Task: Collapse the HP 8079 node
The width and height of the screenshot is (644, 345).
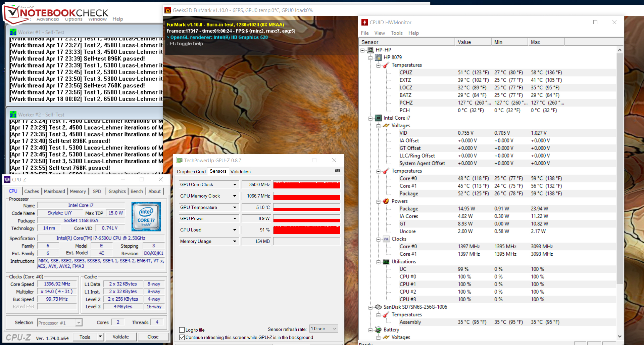Action: point(370,58)
